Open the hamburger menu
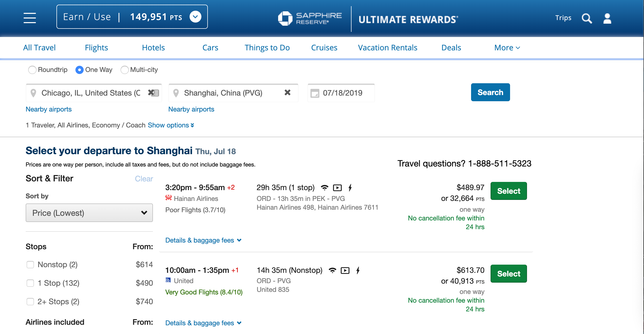 pos(30,18)
